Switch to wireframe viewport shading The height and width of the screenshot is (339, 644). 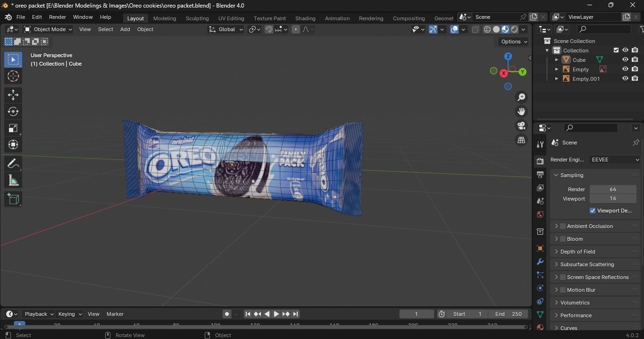click(x=487, y=29)
